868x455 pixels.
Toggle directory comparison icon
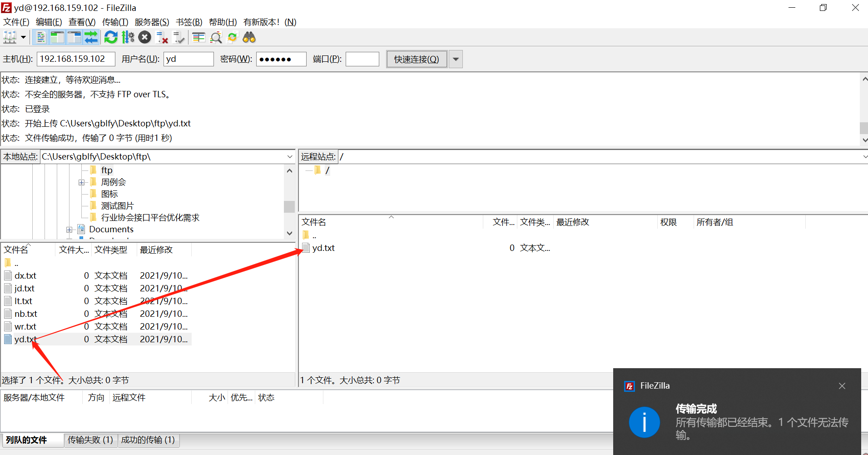(216, 37)
